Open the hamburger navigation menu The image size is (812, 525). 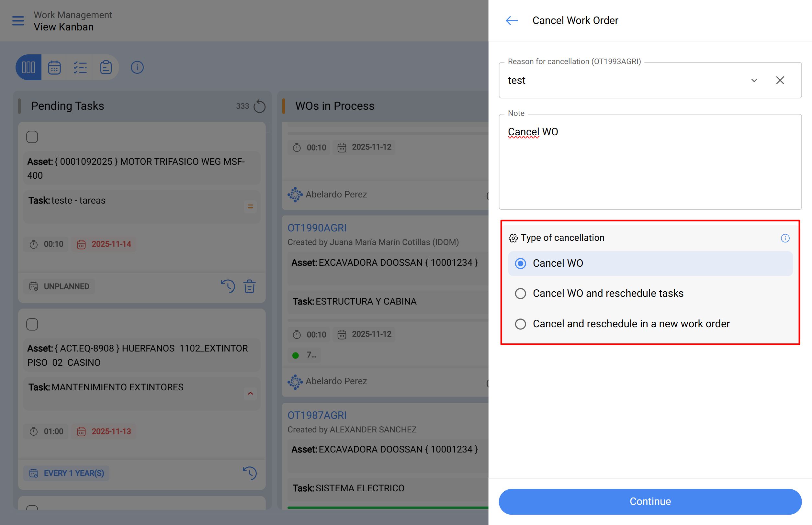click(x=18, y=21)
